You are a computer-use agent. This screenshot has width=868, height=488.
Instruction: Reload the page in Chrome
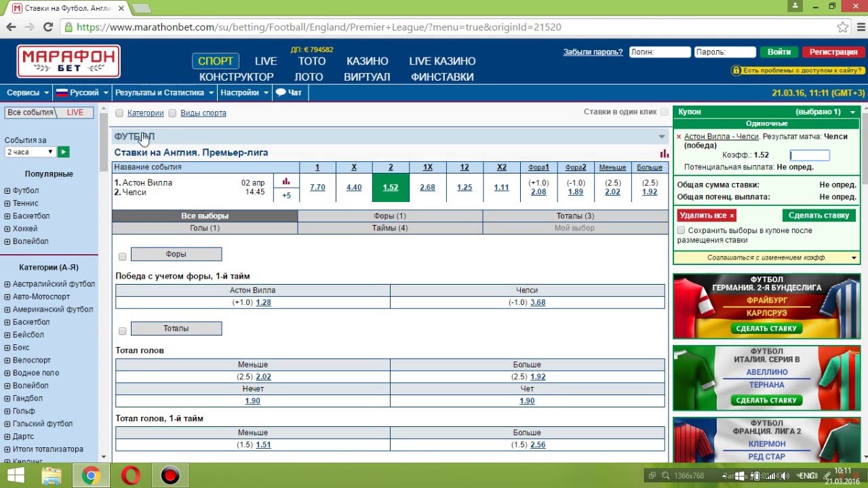pyautogui.click(x=47, y=27)
